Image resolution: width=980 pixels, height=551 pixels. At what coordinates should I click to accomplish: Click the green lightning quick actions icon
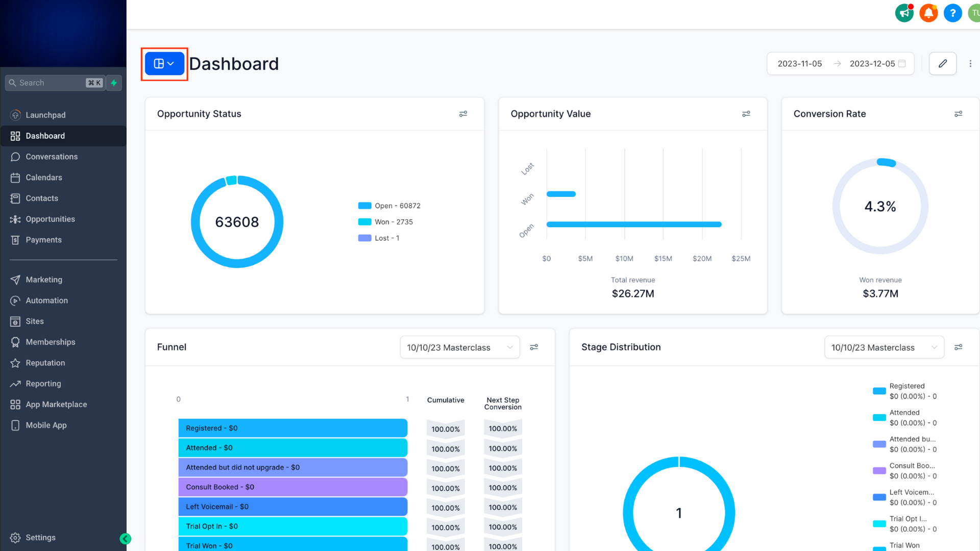114,83
